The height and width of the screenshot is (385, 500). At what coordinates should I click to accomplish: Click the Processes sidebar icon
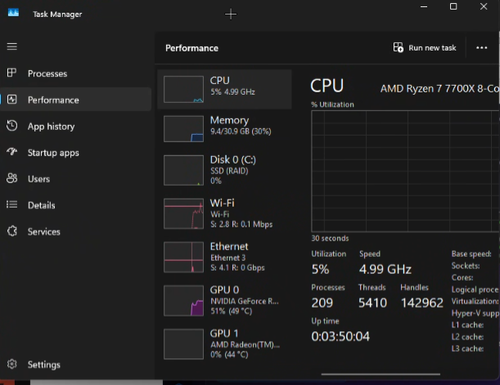coord(12,73)
